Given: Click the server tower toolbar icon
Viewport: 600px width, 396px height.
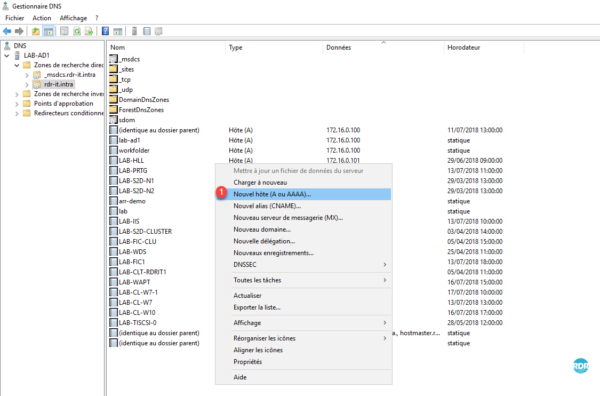Looking at the screenshot, I should click(134, 31).
